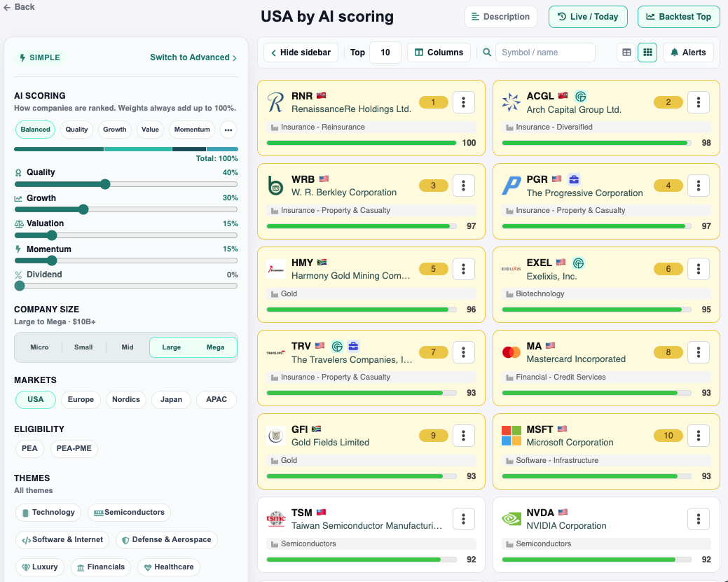728x582 pixels.
Task: Switch to Advanced mode
Action: tap(193, 57)
